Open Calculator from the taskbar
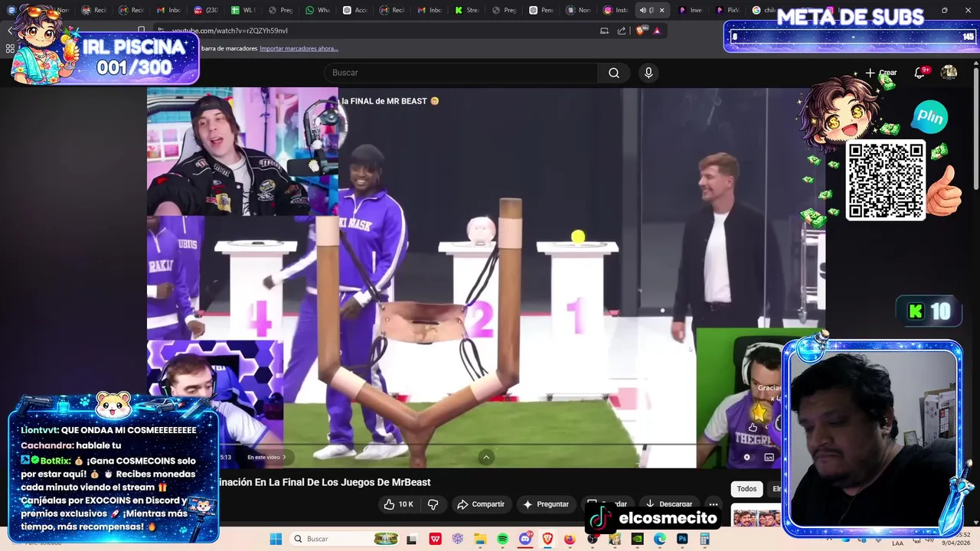Screen dimensions: 980x551 tap(704, 539)
